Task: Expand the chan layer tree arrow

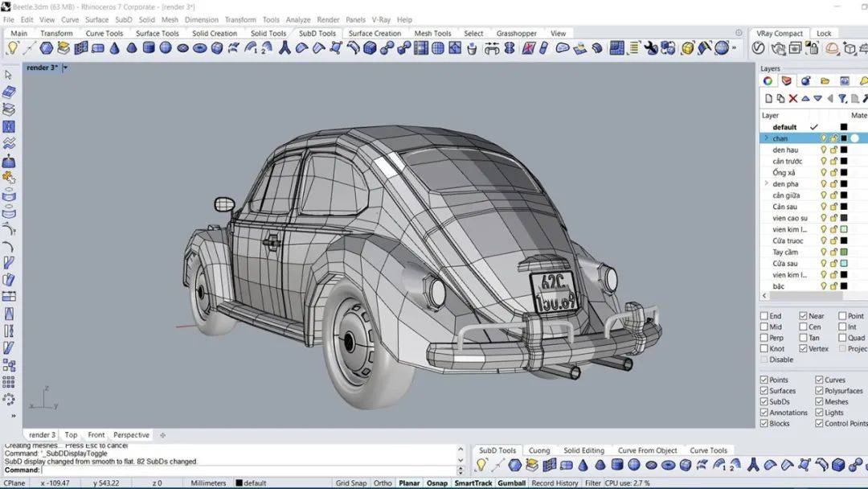Action: 767,138
